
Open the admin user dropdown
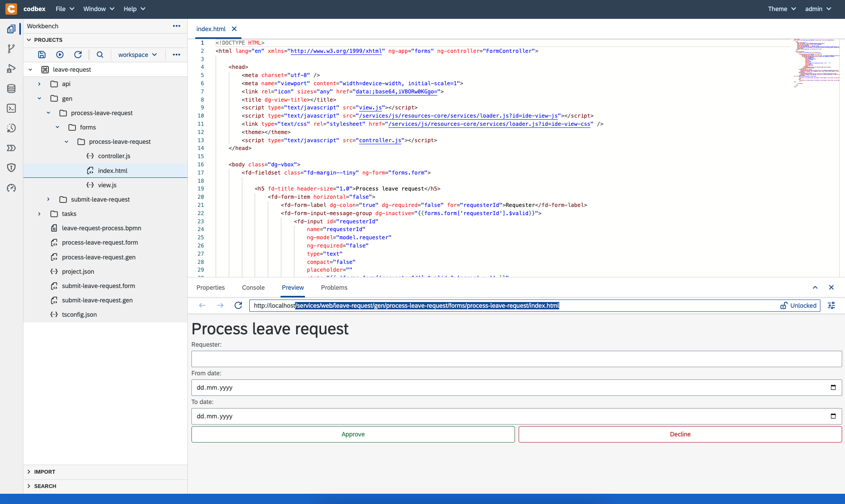click(x=818, y=9)
